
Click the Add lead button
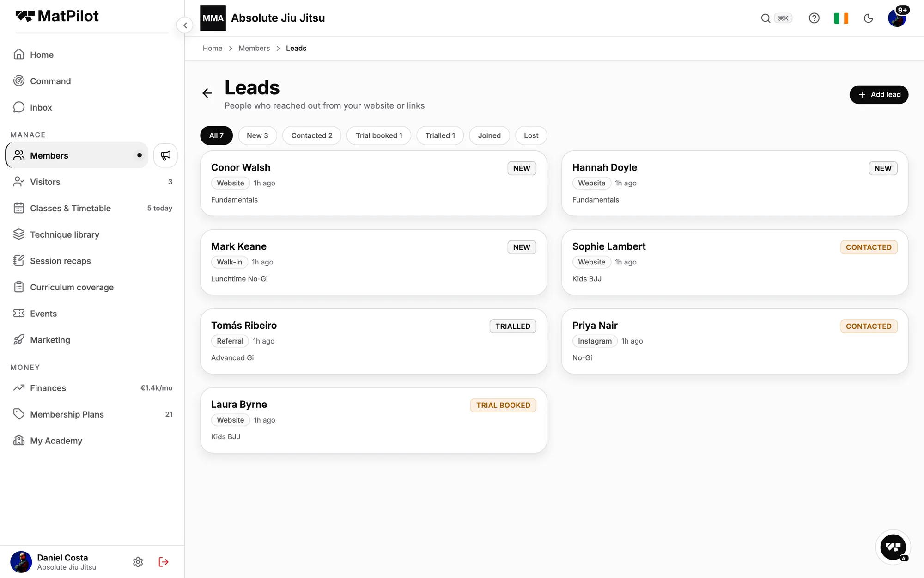point(879,95)
